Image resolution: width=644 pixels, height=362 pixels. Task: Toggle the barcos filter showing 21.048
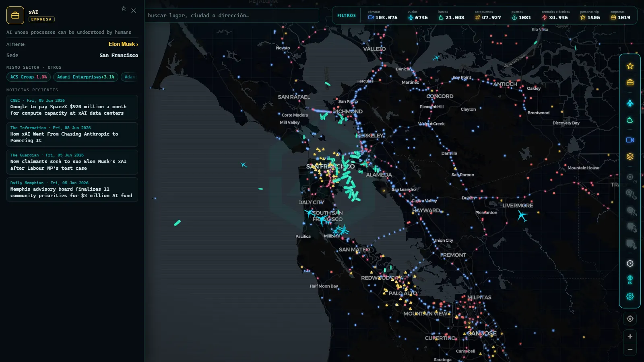[451, 16]
